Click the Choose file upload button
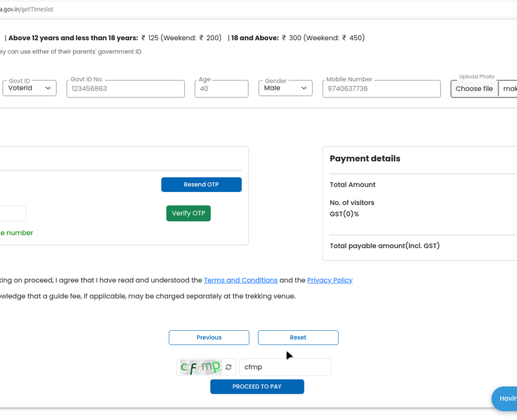 [x=474, y=89]
